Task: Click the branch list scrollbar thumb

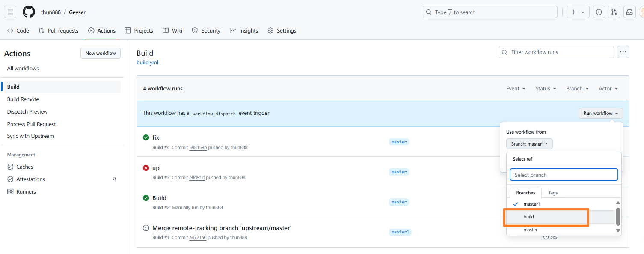Action: pos(618,216)
